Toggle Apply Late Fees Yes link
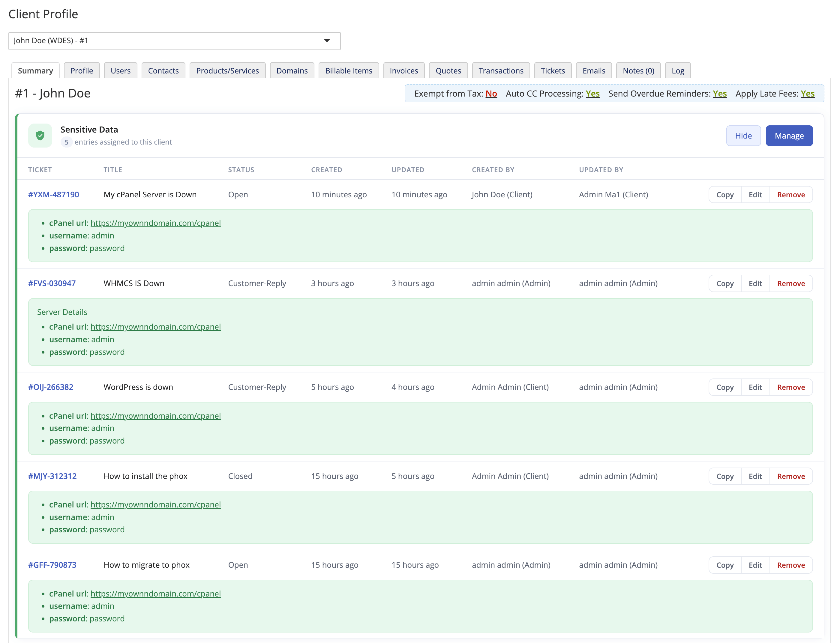 pyautogui.click(x=808, y=94)
